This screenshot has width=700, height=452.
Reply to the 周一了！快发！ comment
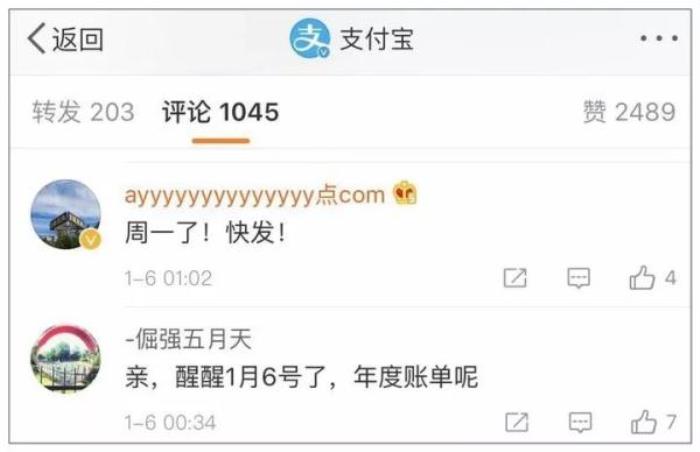[x=579, y=278]
